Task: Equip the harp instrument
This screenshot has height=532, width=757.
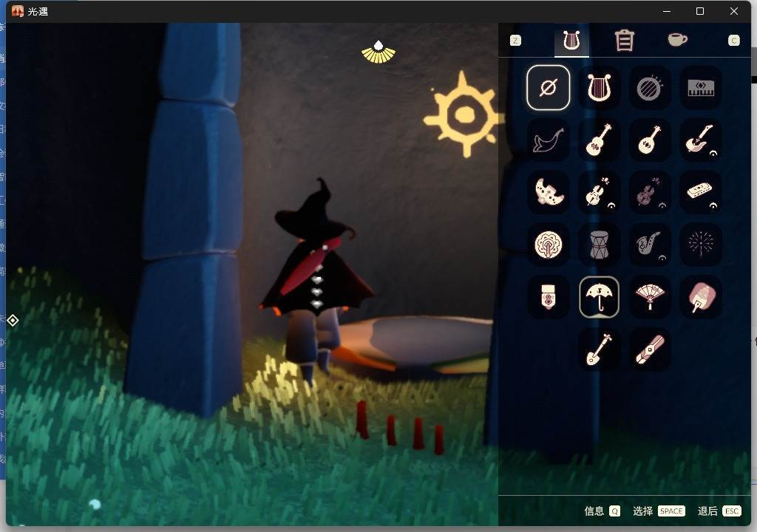Action: tap(599, 88)
